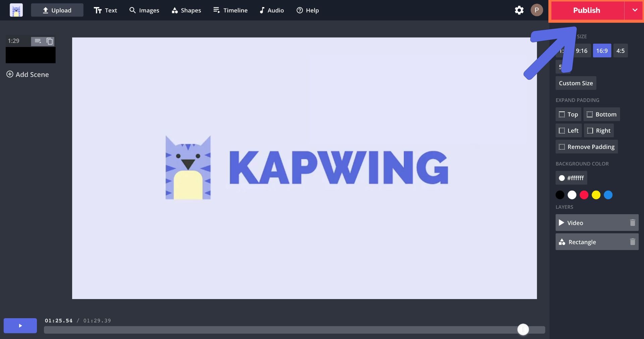The image size is (644, 339).
Task: Expand the Publish dropdown arrow
Action: coord(635,10)
